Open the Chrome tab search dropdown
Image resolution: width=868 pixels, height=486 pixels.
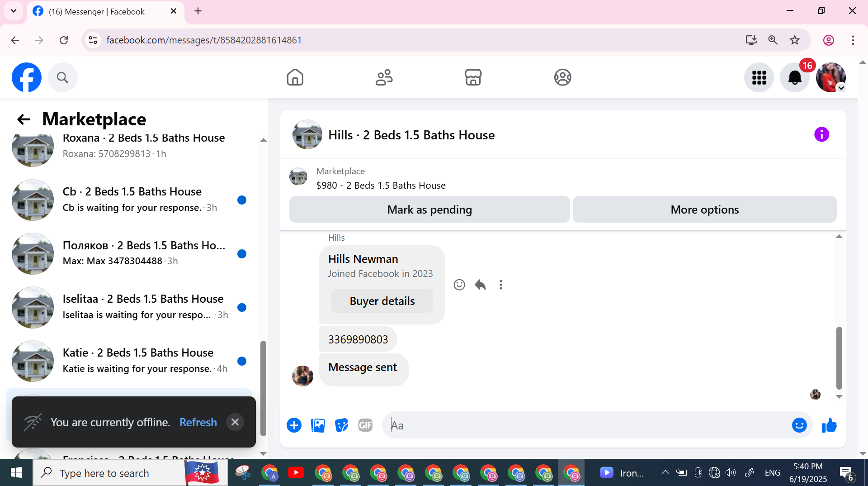click(14, 11)
